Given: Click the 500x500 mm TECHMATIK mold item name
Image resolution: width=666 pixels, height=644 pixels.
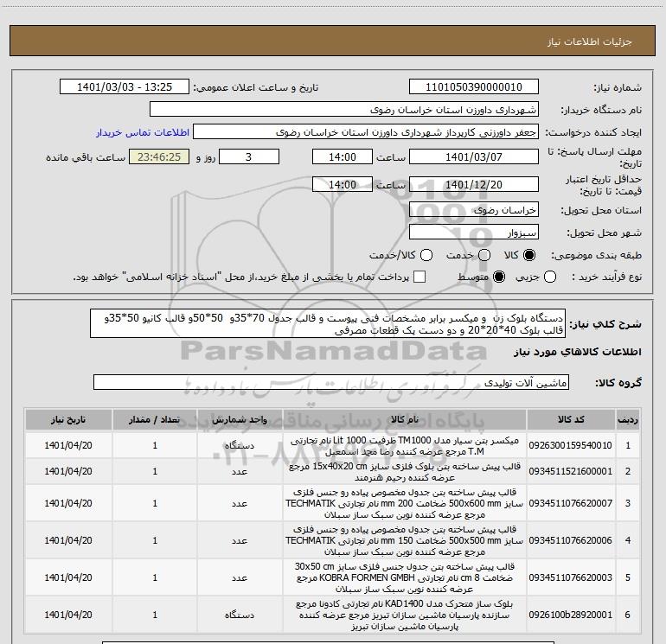Looking at the screenshot, I should pyautogui.click(x=405, y=540).
